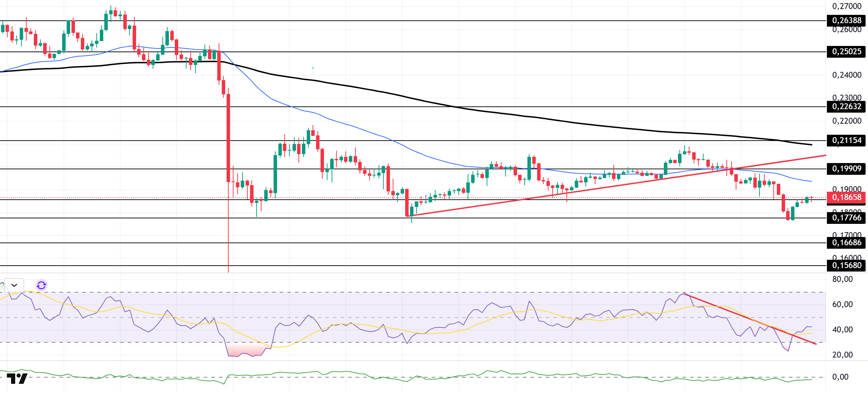Click the small teal dot above the price candles
The height and width of the screenshot is (399, 868).
[x=313, y=68]
